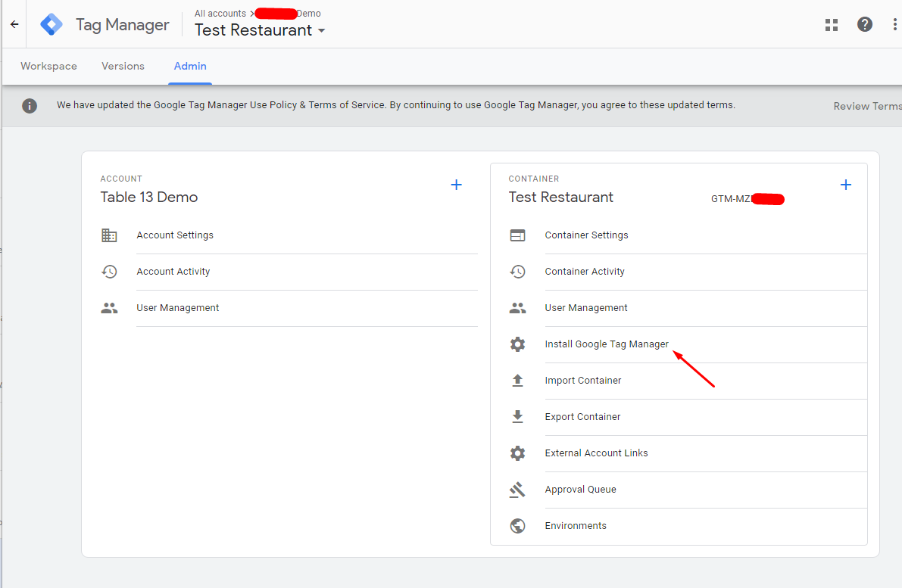Click the Environments globe icon
The width and height of the screenshot is (902, 588).
click(x=518, y=526)
